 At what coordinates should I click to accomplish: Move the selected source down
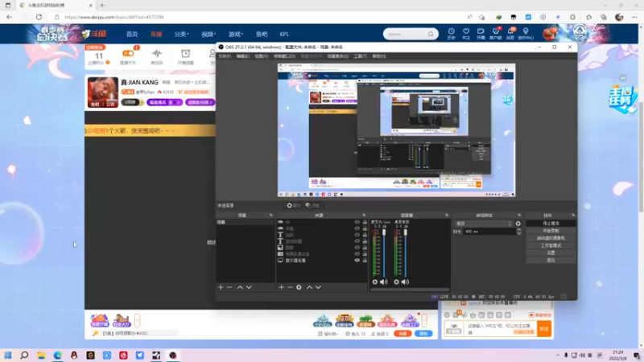[318, 287]
